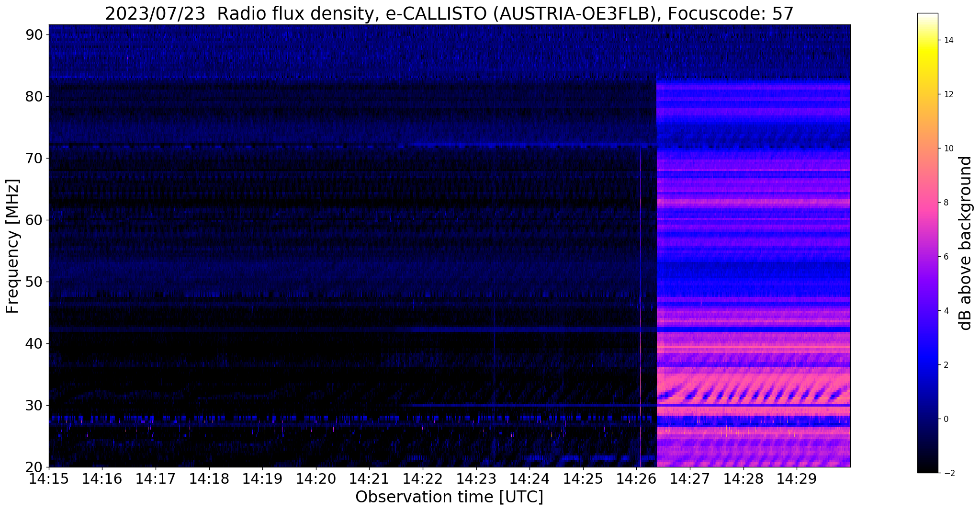
Task: Click the colorbar tick label 4
Action: coord(945,311)
